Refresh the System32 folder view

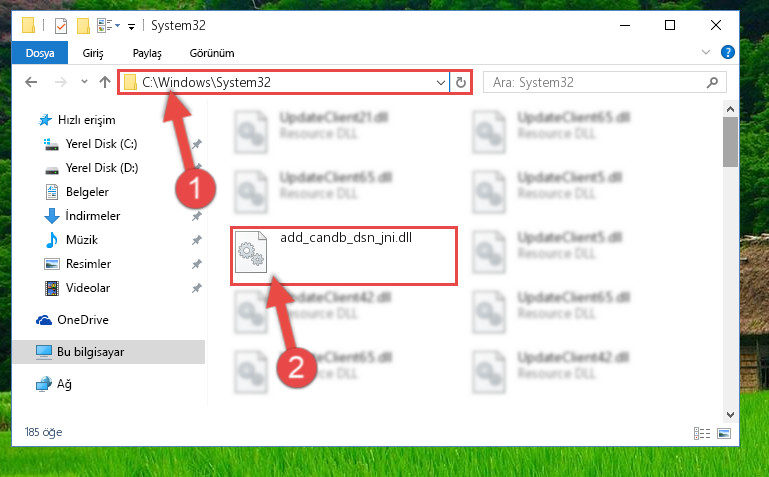461,82
